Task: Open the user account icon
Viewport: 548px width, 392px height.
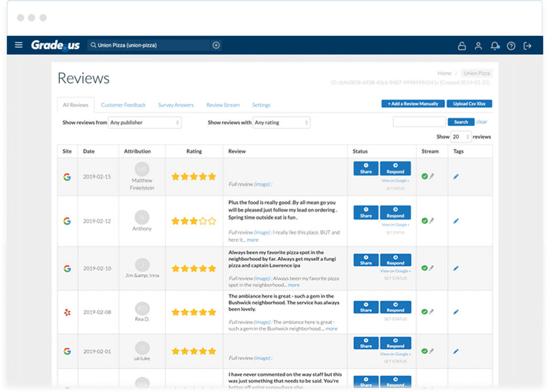Action: coord(478,46)
